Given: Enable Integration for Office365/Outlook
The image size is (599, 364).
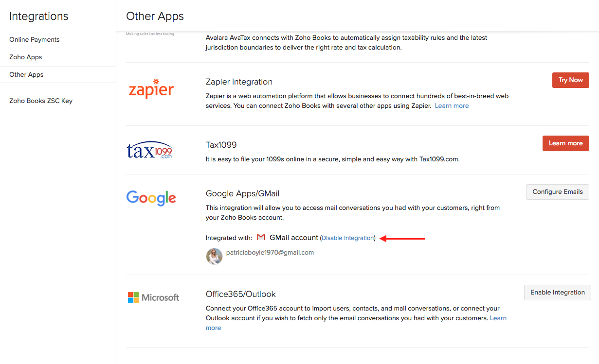Looking at the screenshot, I should click(557, 293).
